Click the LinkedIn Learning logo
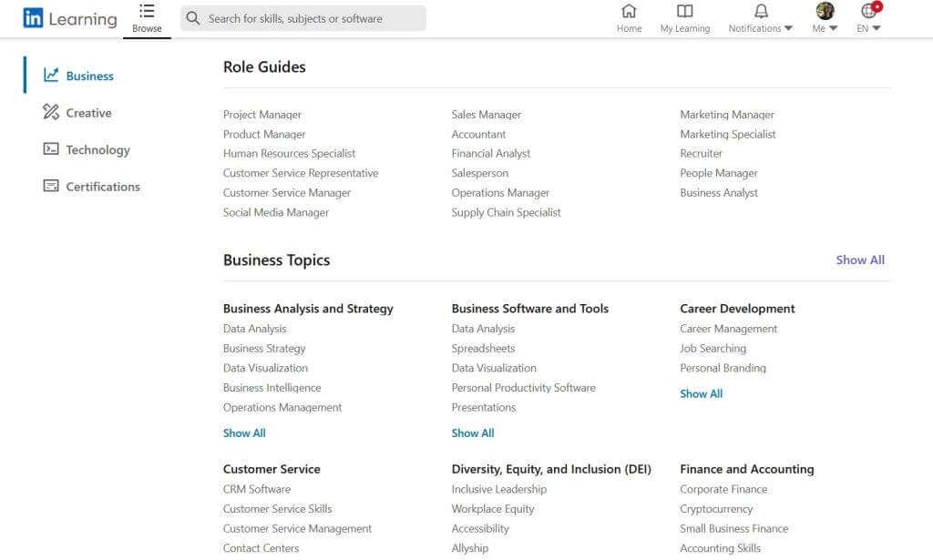The width and height of the screenshot is (933, 560). (x=70, y=18)
